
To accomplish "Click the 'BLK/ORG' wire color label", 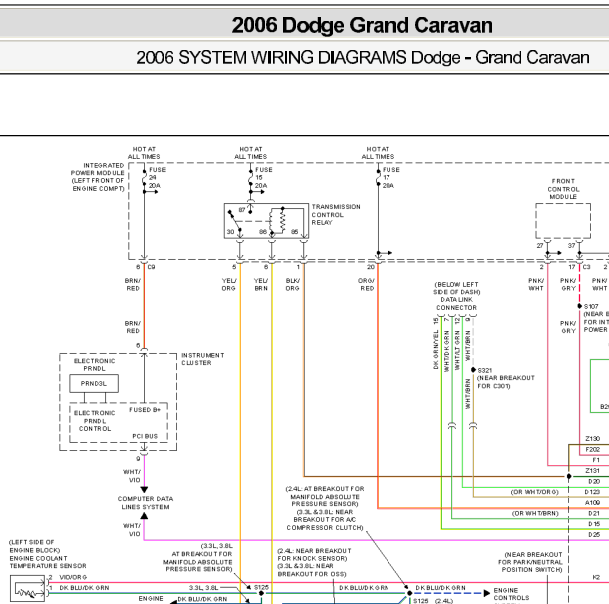I will tap(292, 284).
